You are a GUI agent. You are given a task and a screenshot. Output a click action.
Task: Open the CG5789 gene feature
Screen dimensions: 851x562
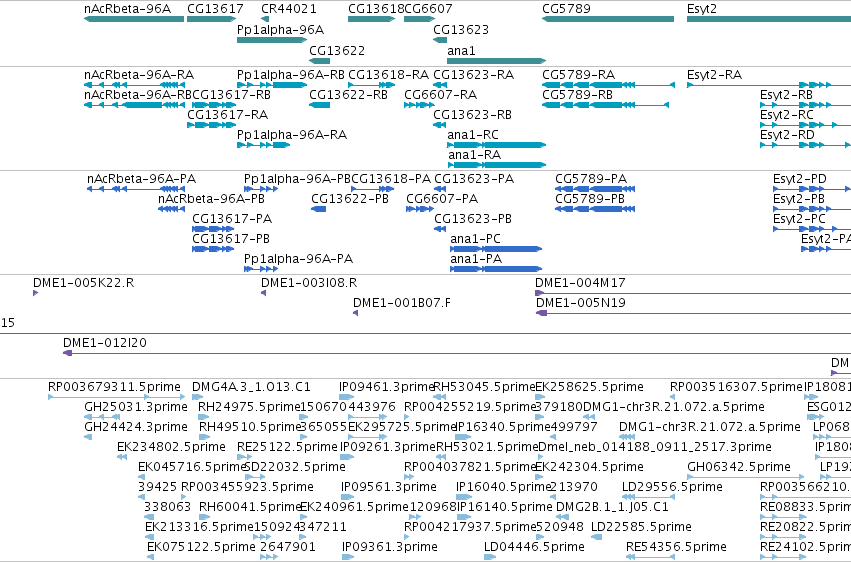[x=608, y=19]
